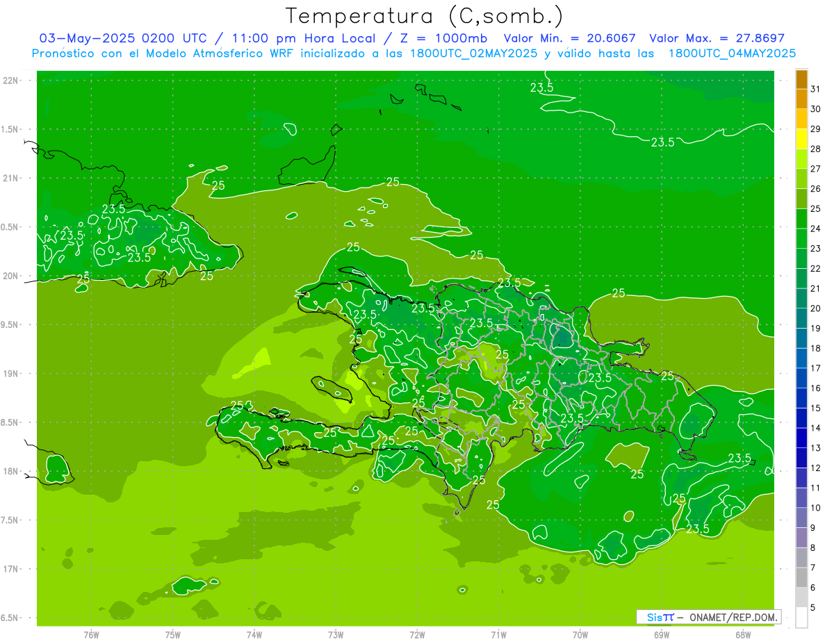834x644 pixels.
Task: Click the '73W' longitude axis label
Action: coord(336,635)
